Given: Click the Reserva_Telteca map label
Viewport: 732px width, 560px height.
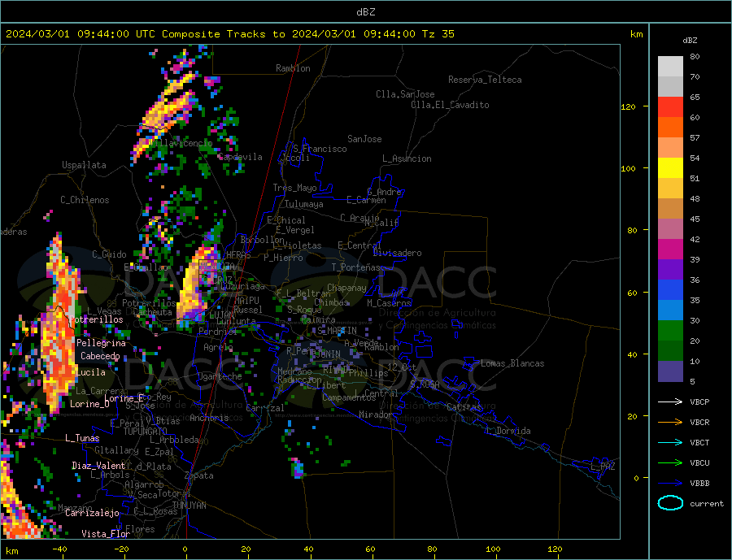Looking at the screenshot, I should pos(485,80).
